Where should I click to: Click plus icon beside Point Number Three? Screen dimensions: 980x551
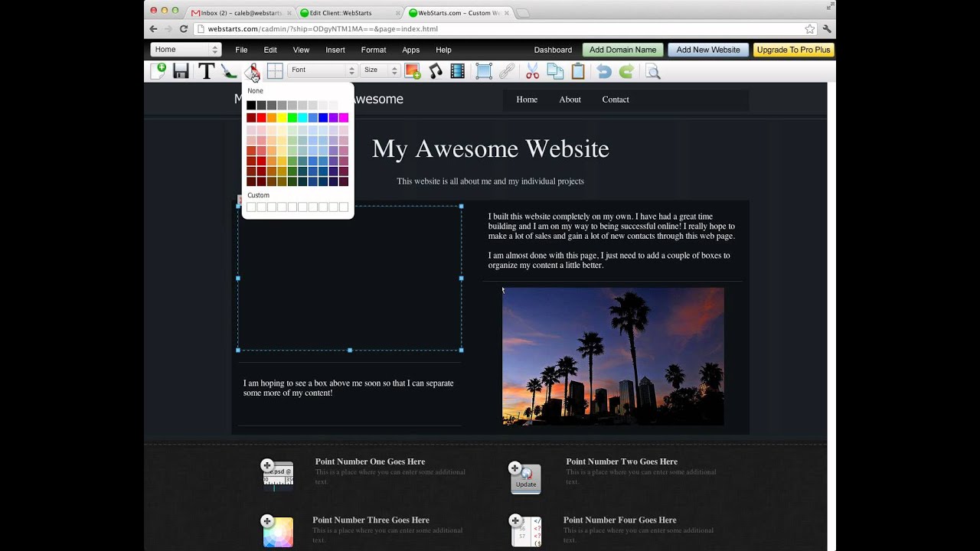266,521
